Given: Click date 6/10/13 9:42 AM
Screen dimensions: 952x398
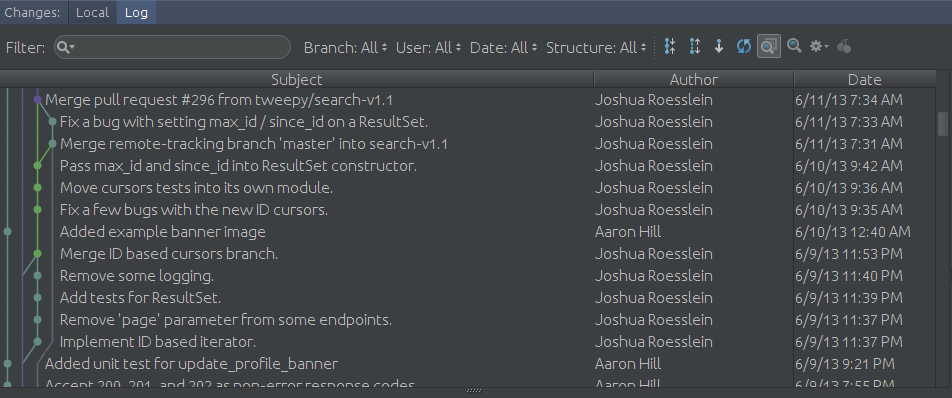Looking at the screenshot, I should pos(849,166).
